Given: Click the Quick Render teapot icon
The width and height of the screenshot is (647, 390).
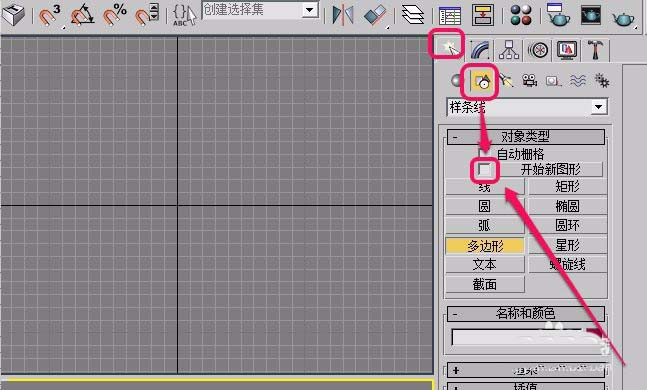Looking at the screenshot, I should 623,17.
